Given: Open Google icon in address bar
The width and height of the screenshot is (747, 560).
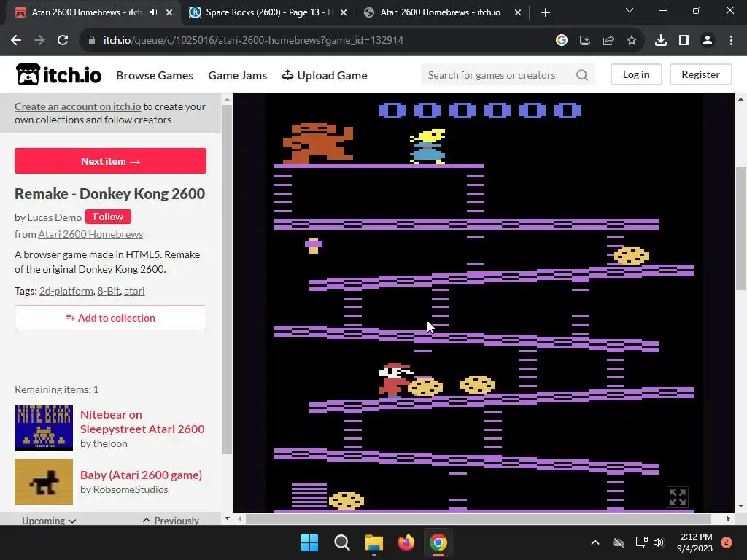Looking at the screenshot, I should click(x=562, y=41).
